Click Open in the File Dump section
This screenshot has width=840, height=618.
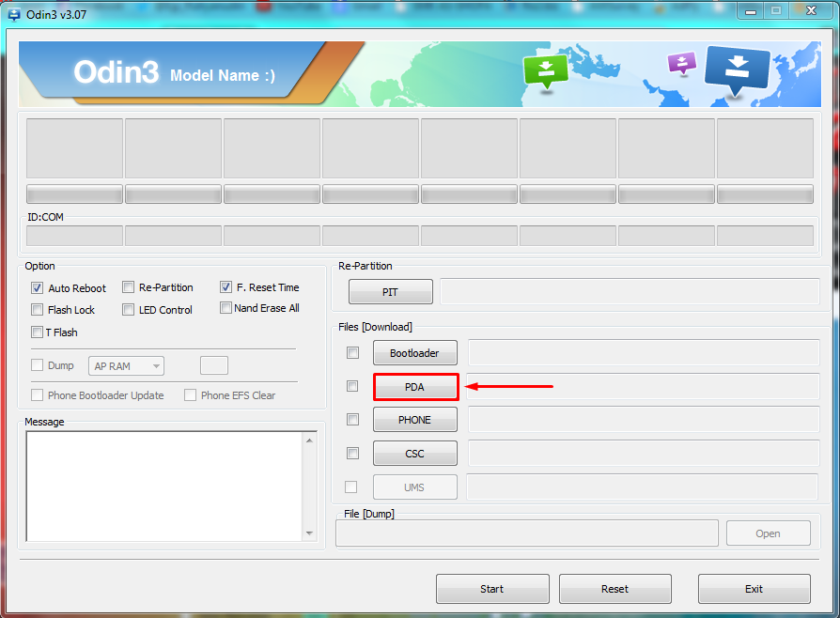[768, 533]
